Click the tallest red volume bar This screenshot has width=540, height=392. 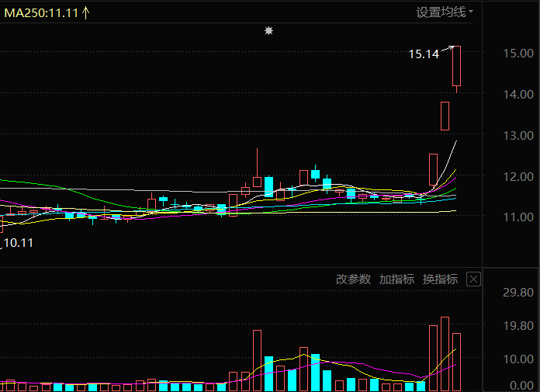(445, 354)
